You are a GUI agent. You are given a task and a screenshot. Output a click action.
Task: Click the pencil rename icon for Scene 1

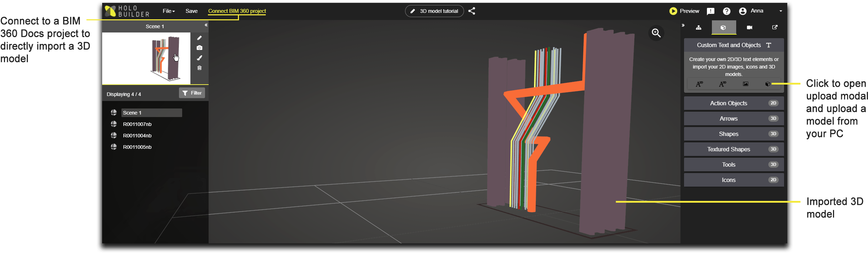click(x=199, y=38)
